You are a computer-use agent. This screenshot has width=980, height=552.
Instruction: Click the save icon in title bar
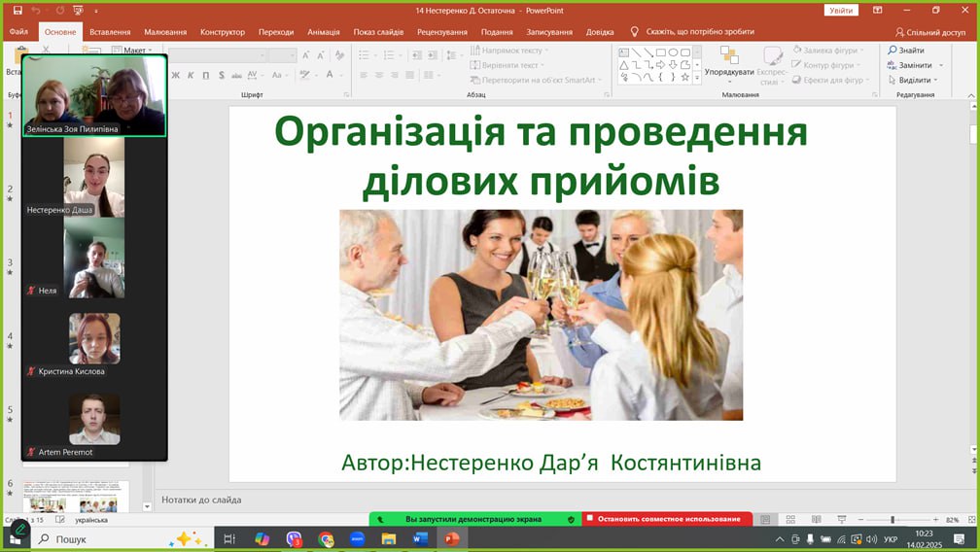tap(17, 10)
